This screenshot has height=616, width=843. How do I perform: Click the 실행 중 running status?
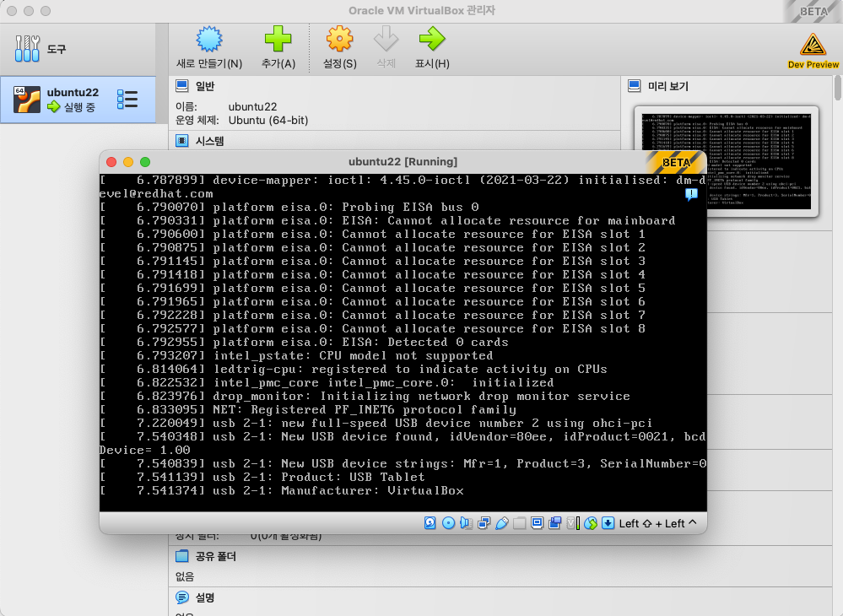pos(79,107)
